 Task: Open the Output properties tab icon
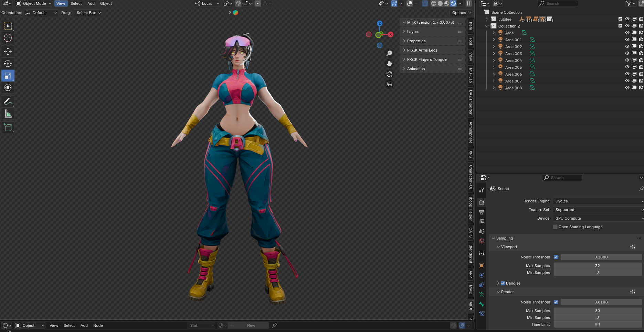(x=482, y=212)
